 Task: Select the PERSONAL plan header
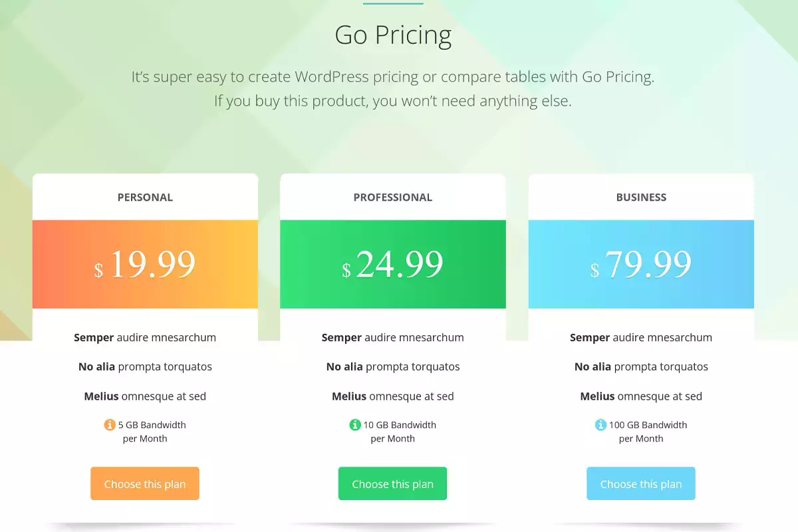(145, 198)
